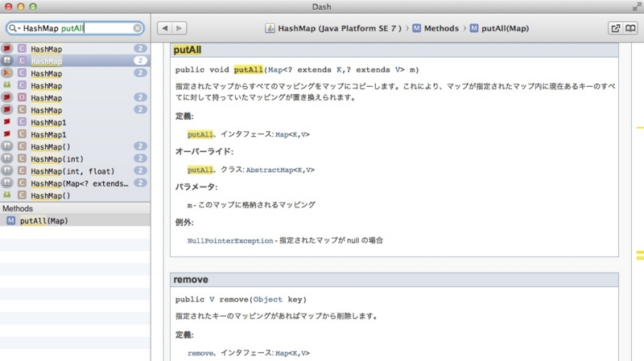Clear the HashMap putAll search text
Image resolution: width=644 pixels, height=361 pixels.
click(x=137, y=28)
